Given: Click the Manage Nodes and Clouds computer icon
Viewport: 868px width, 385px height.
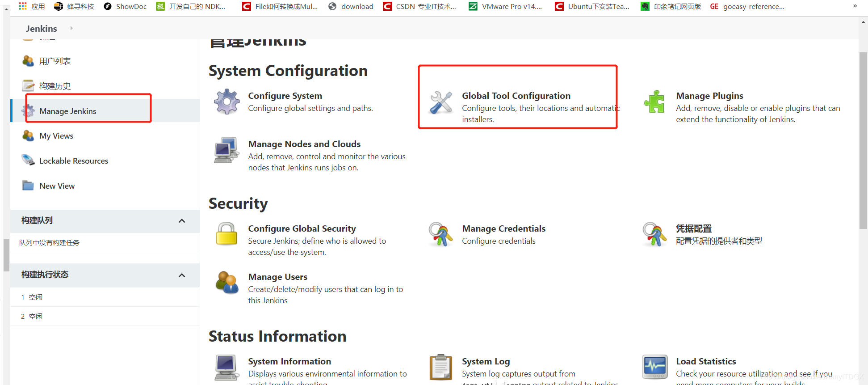Looking at the screenshot, I should pyautogui.click(x=226, y=150).
